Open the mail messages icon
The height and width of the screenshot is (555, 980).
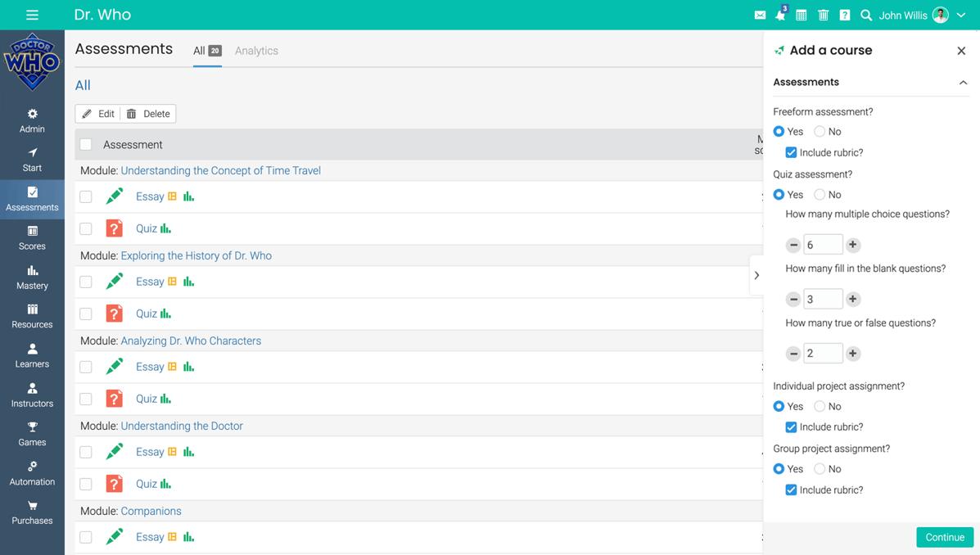pos(760,16)
